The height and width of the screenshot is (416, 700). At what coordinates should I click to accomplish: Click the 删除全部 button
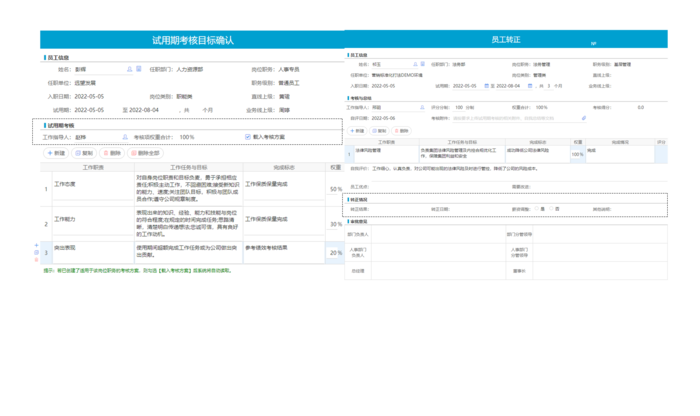pos(146,153)
